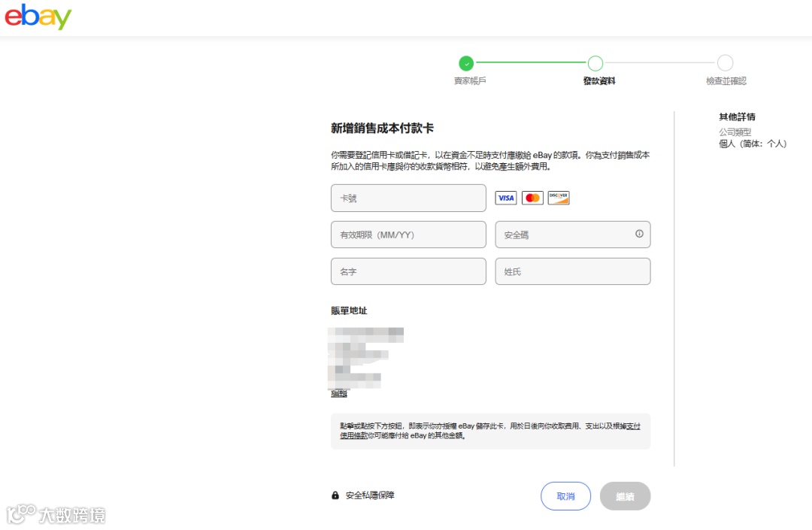Image resolution: width=812 pixels, height=530 pixels.
Task: Select the 發款資料 step label
Action: tap(599, 80)
